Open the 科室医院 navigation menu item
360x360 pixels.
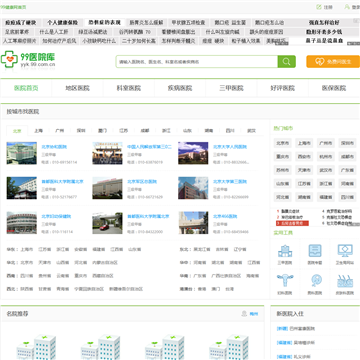(x=129, y=88)
